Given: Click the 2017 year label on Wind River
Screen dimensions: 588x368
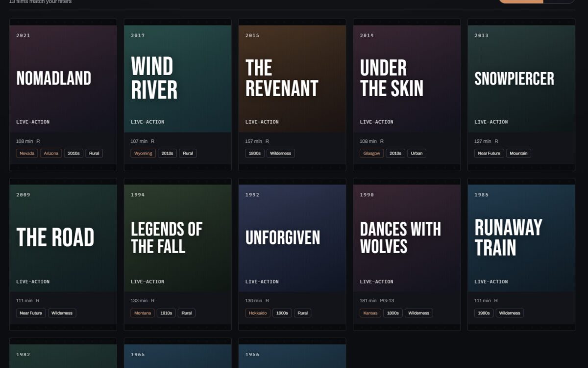Looking at the screenshot, I should click(138, 35).
